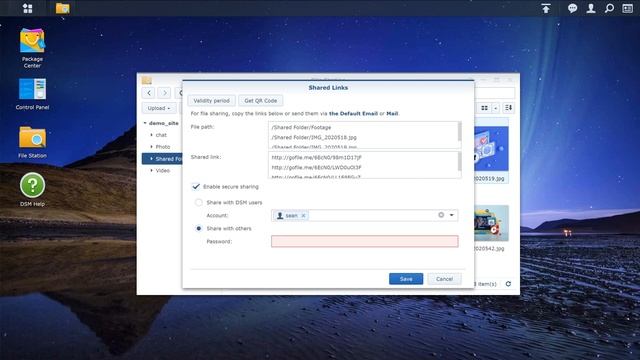Launch Package Center from the desktop
The image size is (640, 360).
point(32,48)
